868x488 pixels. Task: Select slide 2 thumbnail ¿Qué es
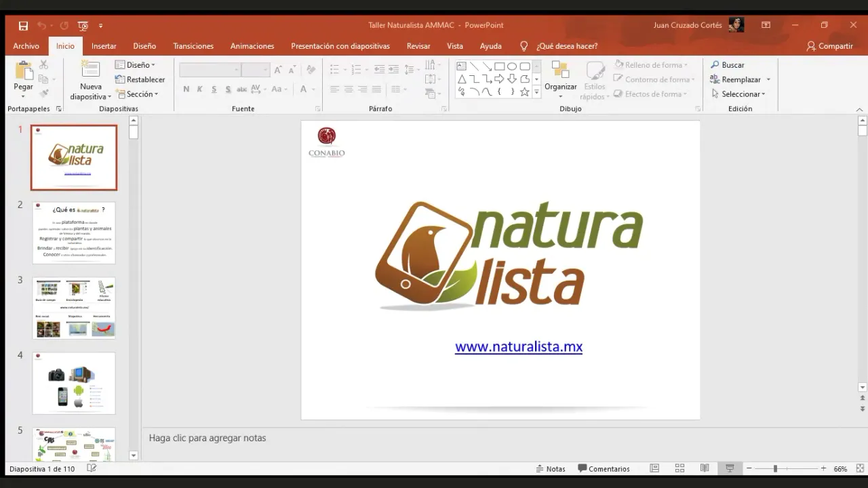(74, 232)
